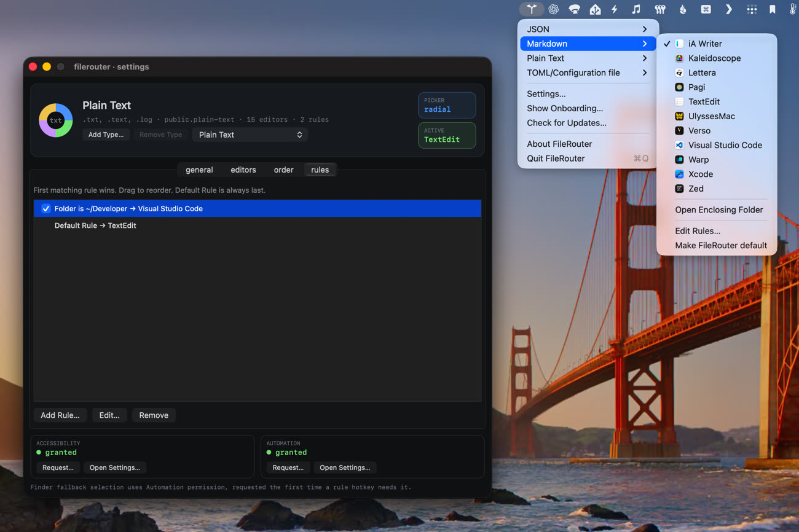
Task: Click the bookmark menu bar icon
Action: (x=773, y=9)
